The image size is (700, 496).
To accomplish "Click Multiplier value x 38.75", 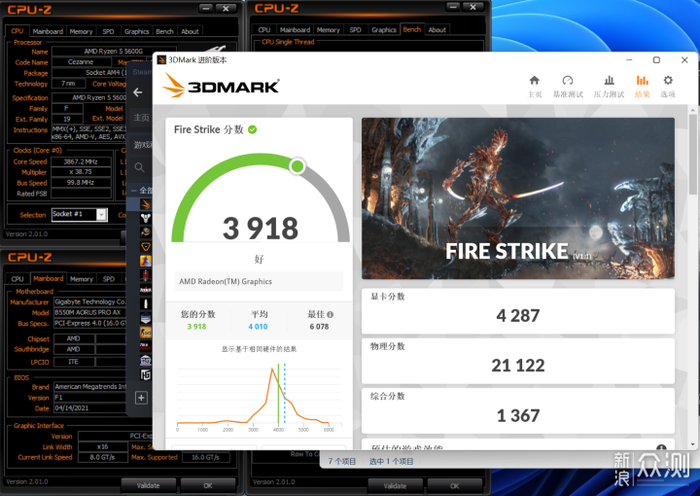I will point(81,172).
